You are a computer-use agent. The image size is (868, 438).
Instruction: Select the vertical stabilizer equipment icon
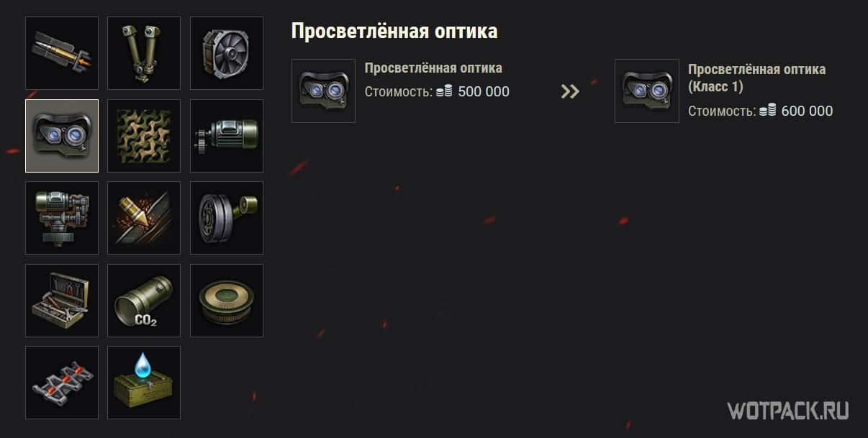coord(62,218)
